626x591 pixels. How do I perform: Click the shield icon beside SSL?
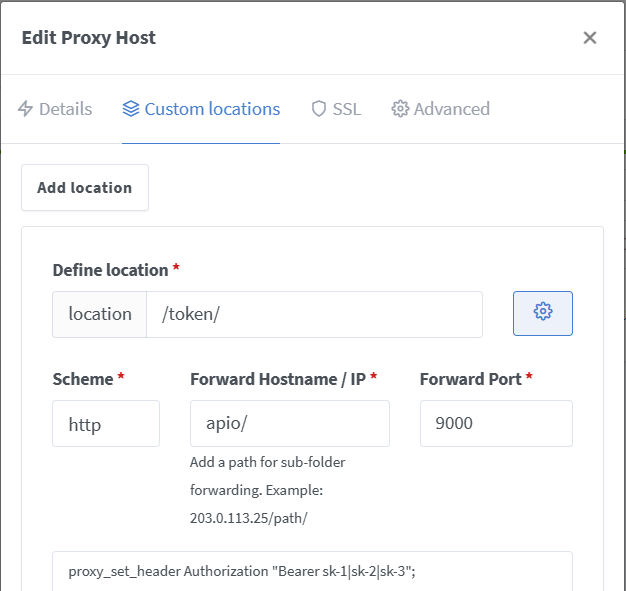pyautogui.click(x=319, y=109)
